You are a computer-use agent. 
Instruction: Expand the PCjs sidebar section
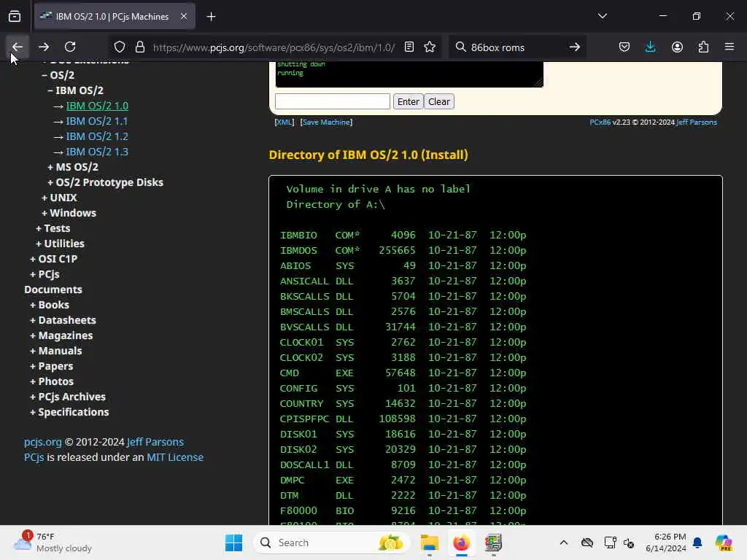coord(44,274)
